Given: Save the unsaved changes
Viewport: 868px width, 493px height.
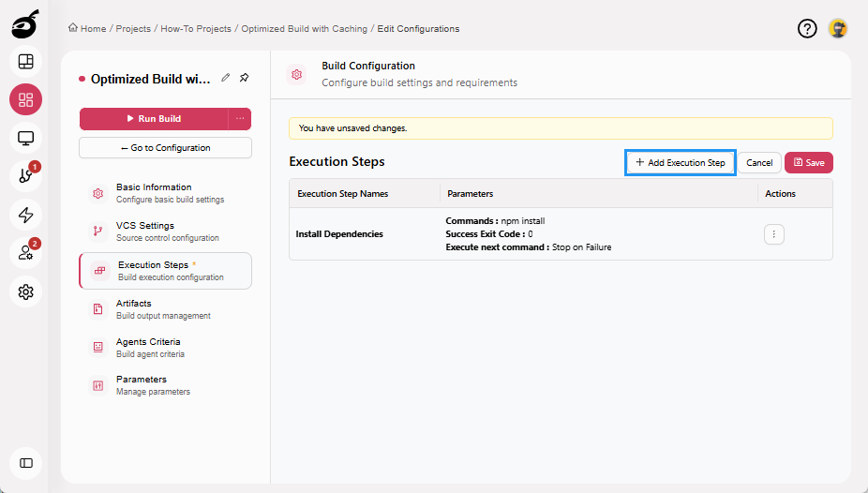Looking at the screenshot, I should [809, 163].
